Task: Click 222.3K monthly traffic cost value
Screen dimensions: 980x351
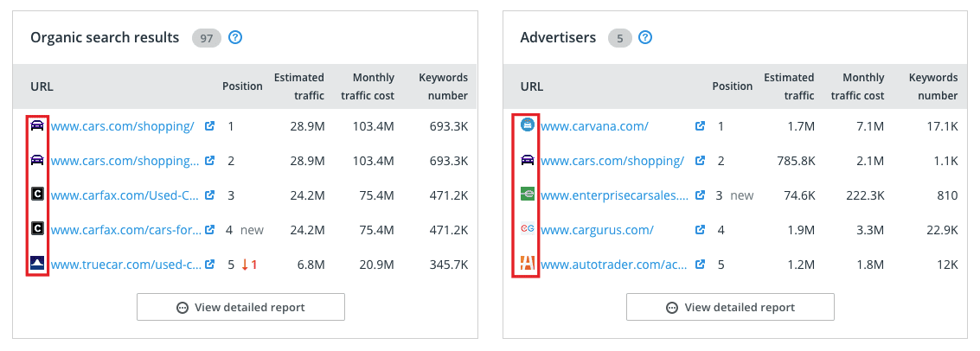Action: click(864, 195)
